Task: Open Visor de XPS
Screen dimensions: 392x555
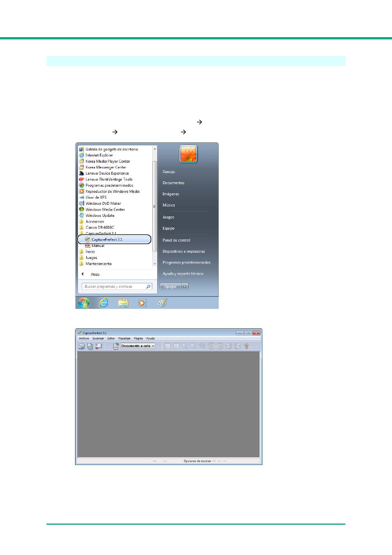Action: pyautogui.click(x=93, y=197)
